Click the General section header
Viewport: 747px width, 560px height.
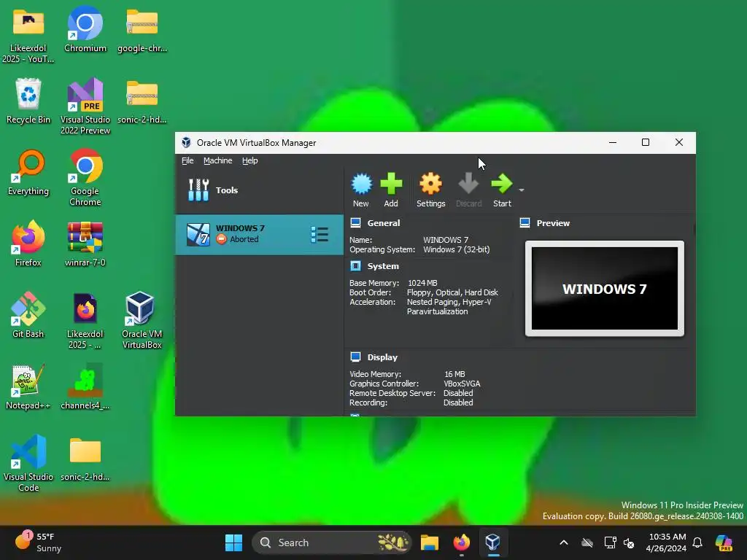384,223
